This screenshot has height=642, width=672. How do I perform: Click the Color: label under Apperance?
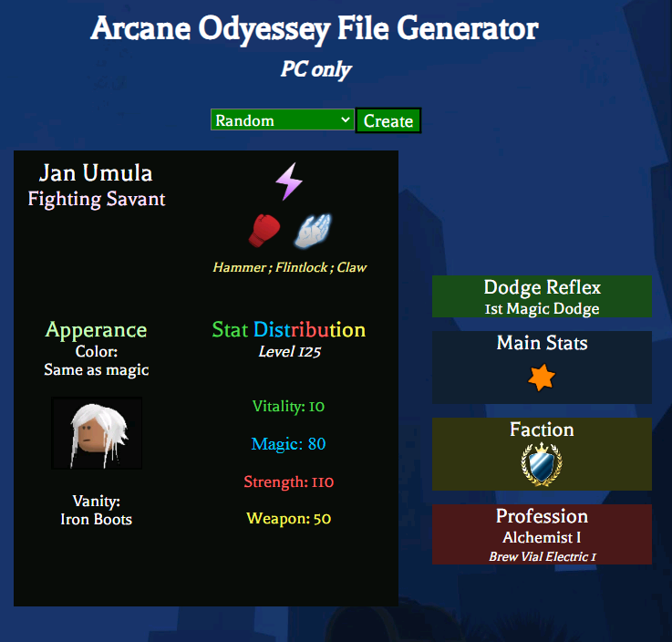pyautogui.click(x=97, y=351)
